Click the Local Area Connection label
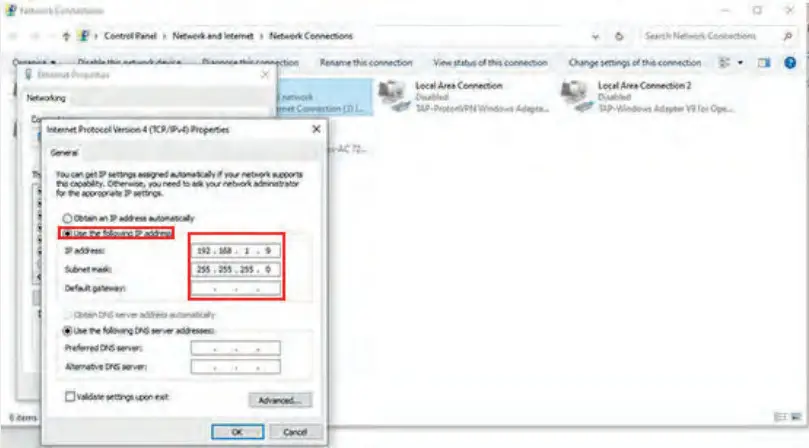This screenshot has height=448, width=809. [x=459, y=86]
